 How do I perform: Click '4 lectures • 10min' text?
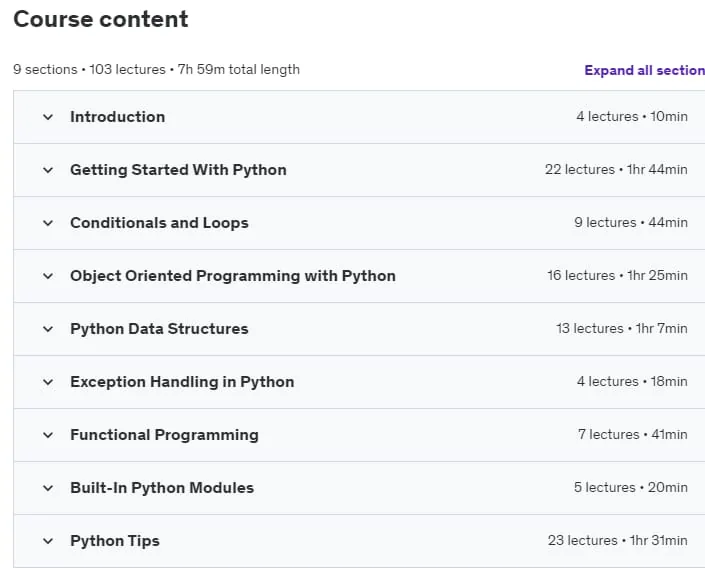(632, 116)
